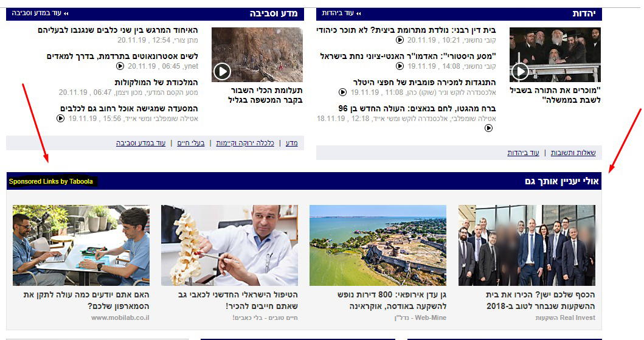Screen dimensions: 644x340
Task: Play video on the Galilee witch grave thumbnail
Action: pos(222,72)
